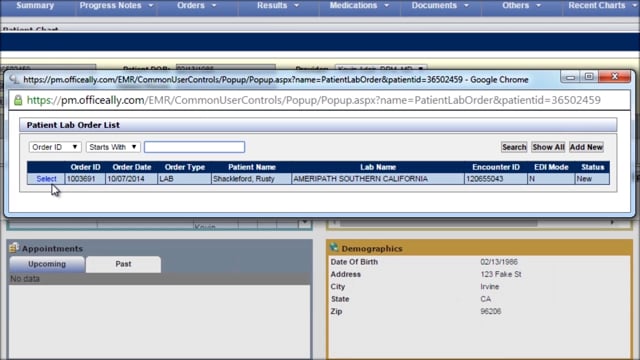Click Add New lab order button
This screenshot has height=360, width=640.
(x=586, y=147)
